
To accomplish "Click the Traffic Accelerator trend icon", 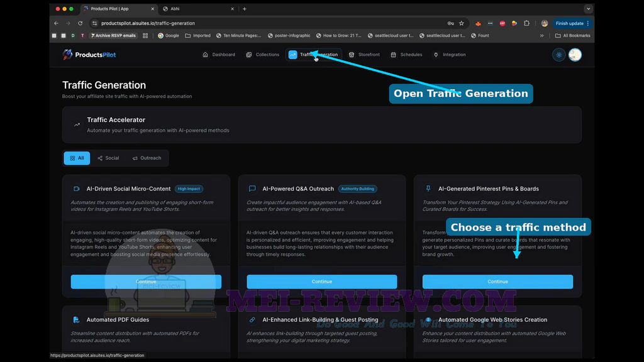I will pyautogui.click(x=77, y=125).
